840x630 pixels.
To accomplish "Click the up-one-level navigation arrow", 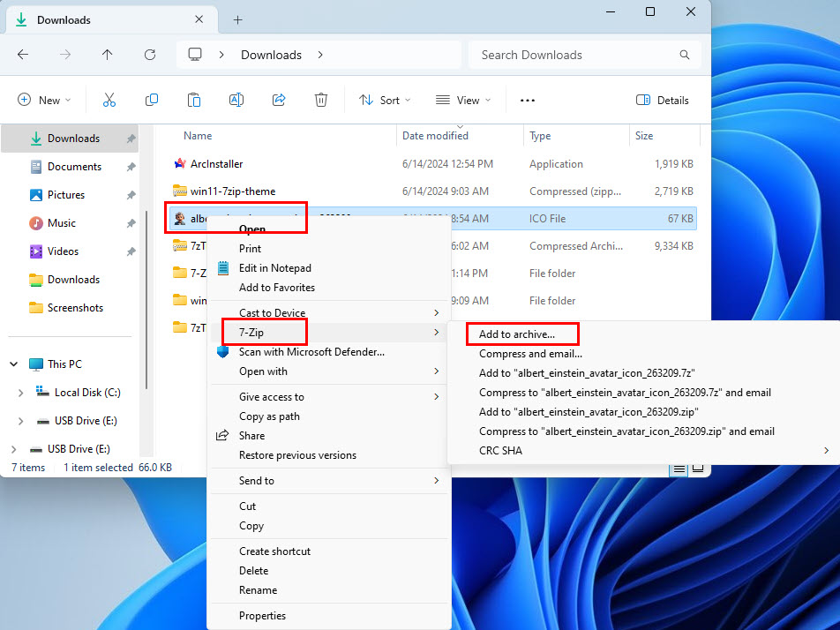I will click(108, 55).
